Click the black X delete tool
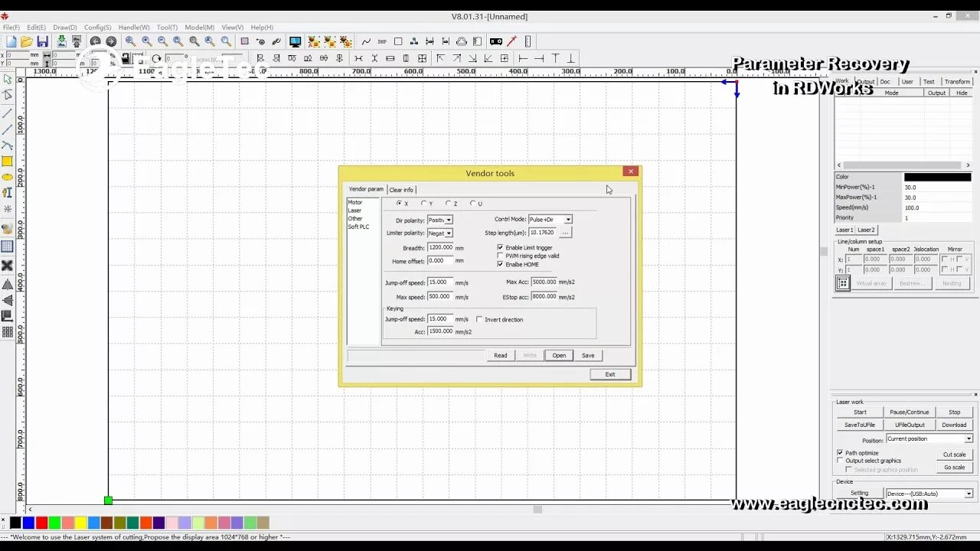This screenshot has width=980, height=551. [7, 266]
